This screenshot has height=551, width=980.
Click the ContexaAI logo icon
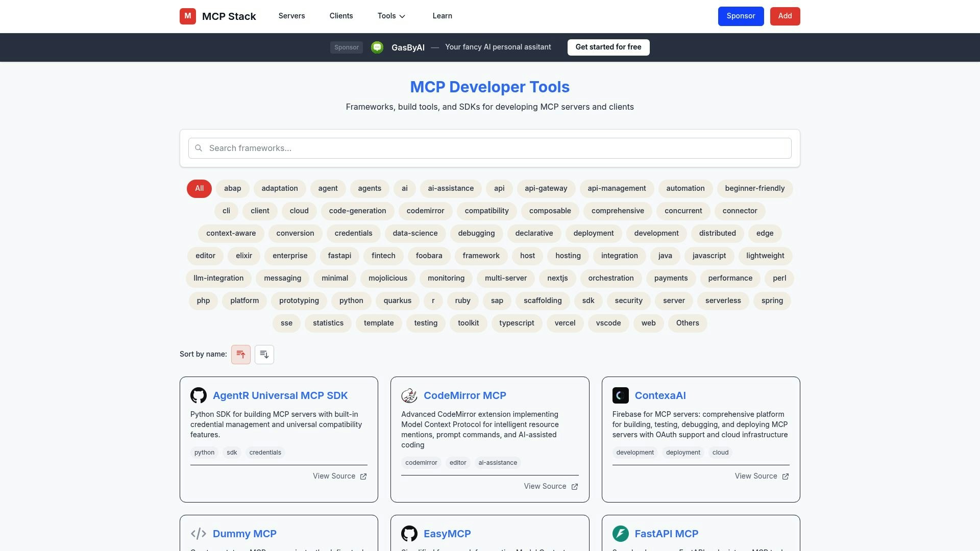point(621,395)
